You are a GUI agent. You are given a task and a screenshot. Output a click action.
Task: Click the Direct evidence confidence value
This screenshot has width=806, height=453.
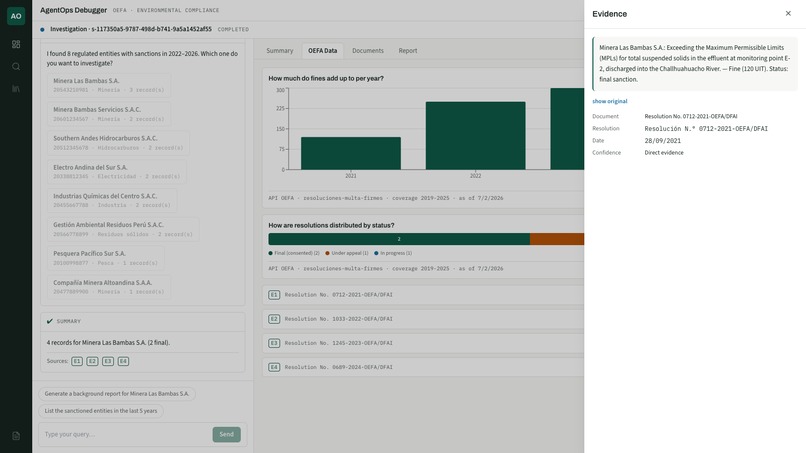(664, 153)
